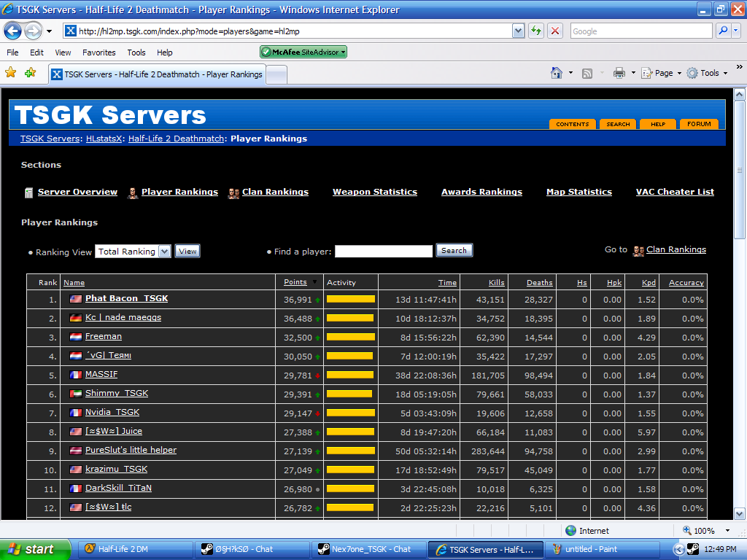This screenshot has height=560, width=747.
Task: Click the Print toolbar icon
Action: click(619, 73)
